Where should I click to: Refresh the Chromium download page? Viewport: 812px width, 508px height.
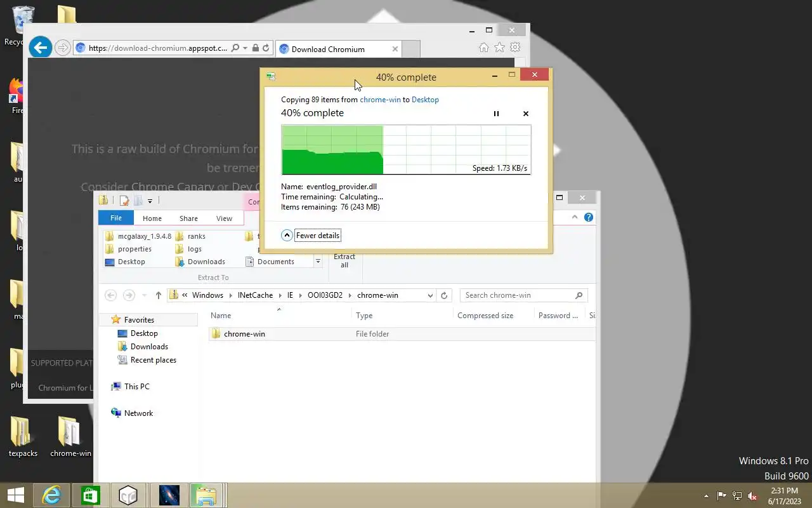(x=267, y=48)
